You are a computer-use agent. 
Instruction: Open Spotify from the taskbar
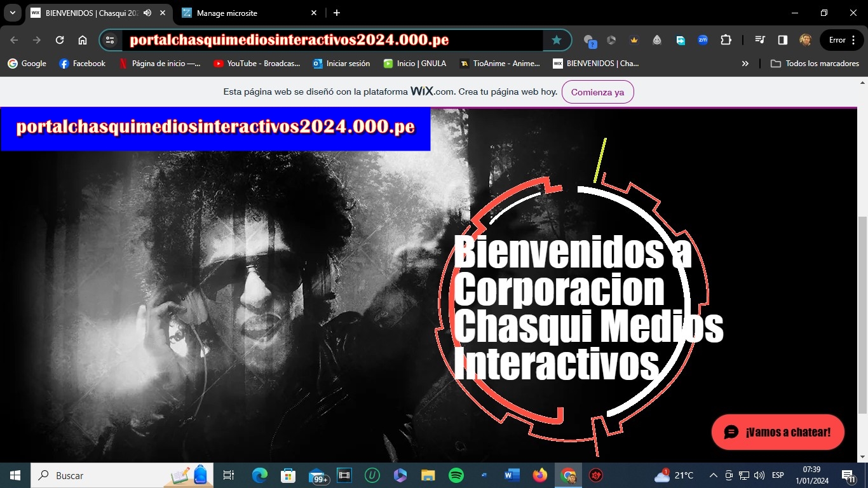click(x=456, y=475)
